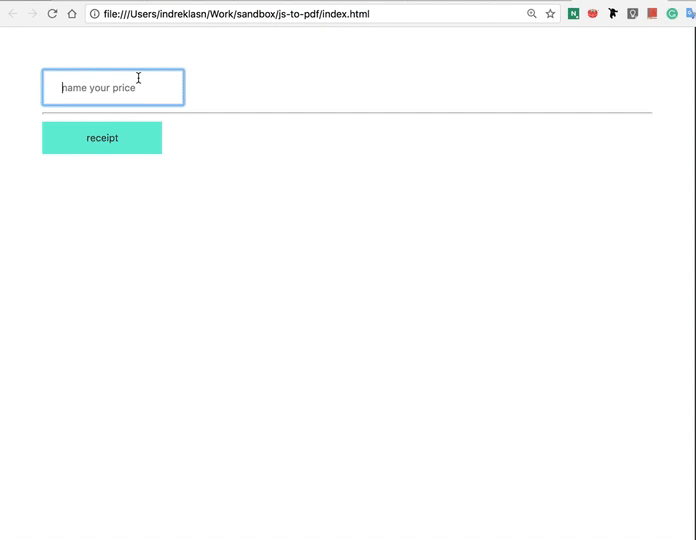This screenshot has height=540, width=696.
Task: Open the gray lightbulb extension icon
Action: tap(633, 14)
